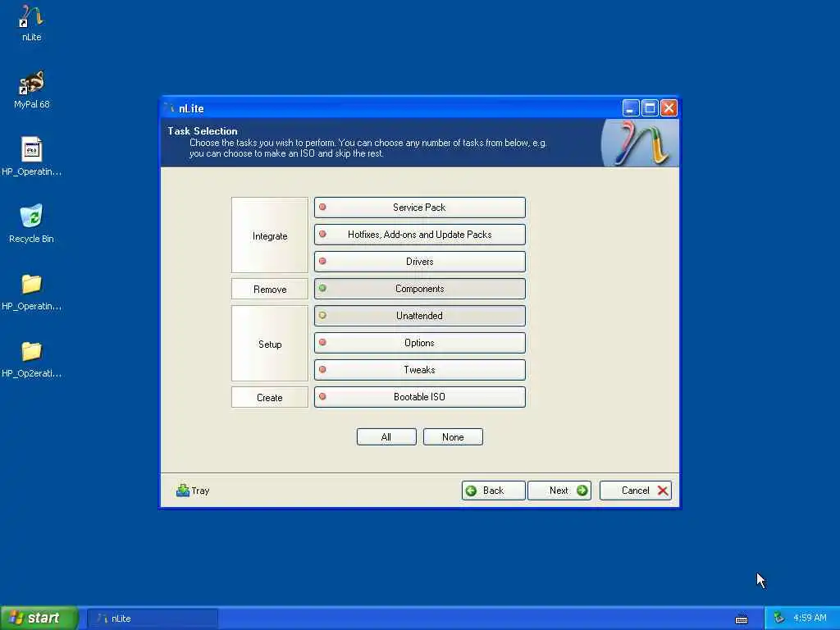Enable the Options setup task

(419, 343)
